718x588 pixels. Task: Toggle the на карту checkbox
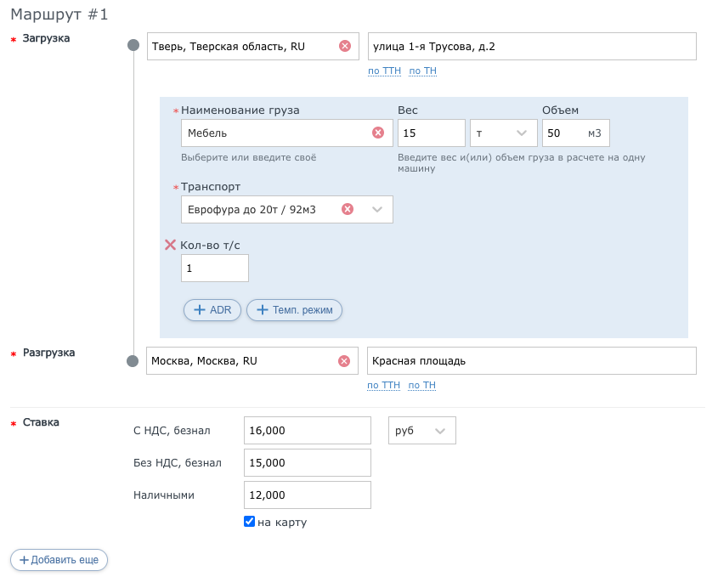(249, 522)
